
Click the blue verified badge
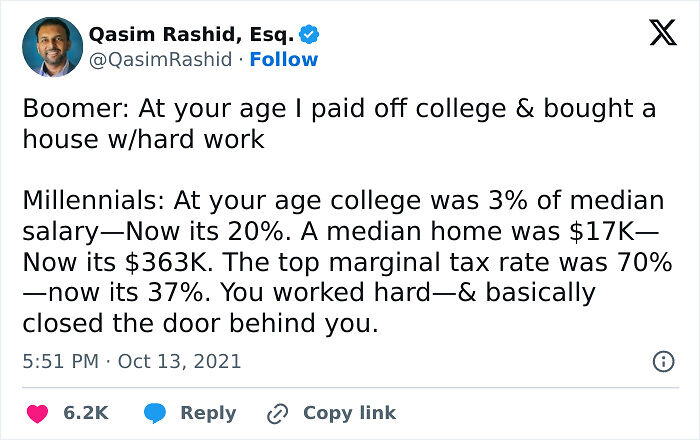point(309,35)
